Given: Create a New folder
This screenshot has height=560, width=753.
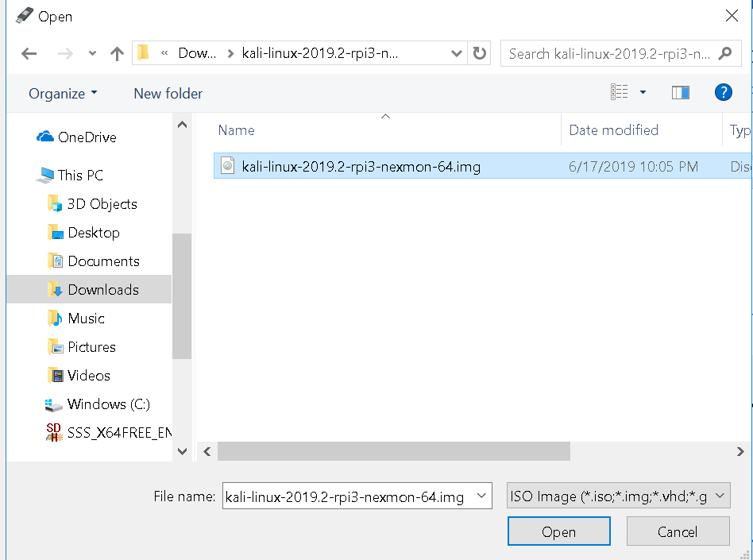Looking at the screenshot, I should 168,93.
